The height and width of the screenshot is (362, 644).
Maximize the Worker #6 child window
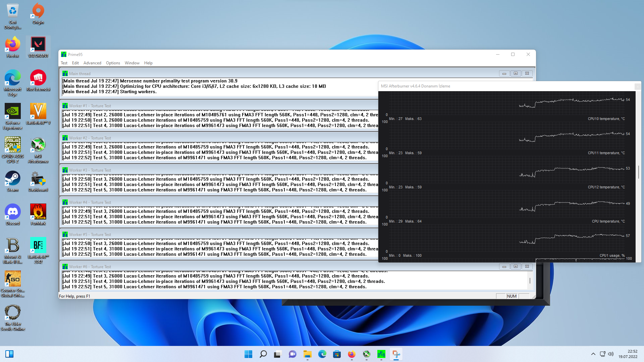click(516, 266)
